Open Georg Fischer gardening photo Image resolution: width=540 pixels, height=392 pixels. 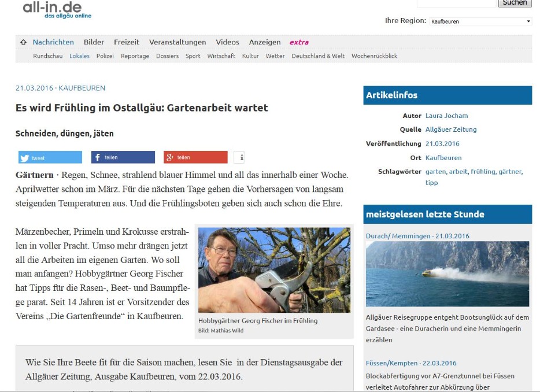pos(274,270)
